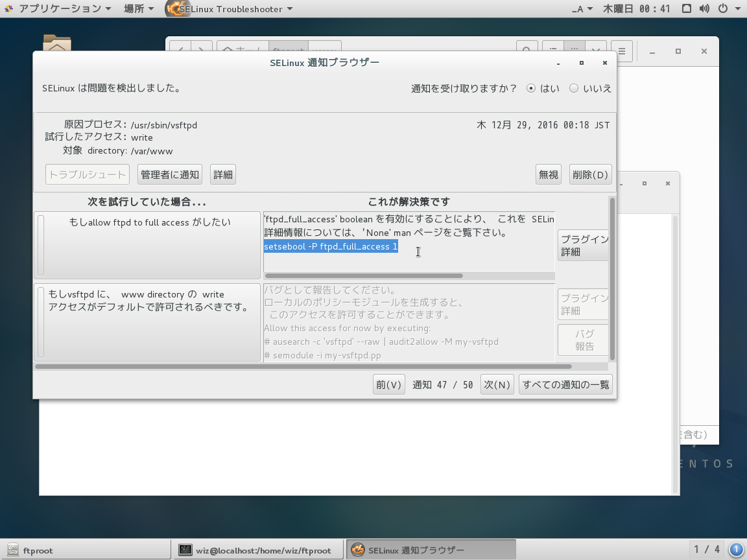Close the file manager window
This screenshot has height=560, width=747.
tap(704, 51)
